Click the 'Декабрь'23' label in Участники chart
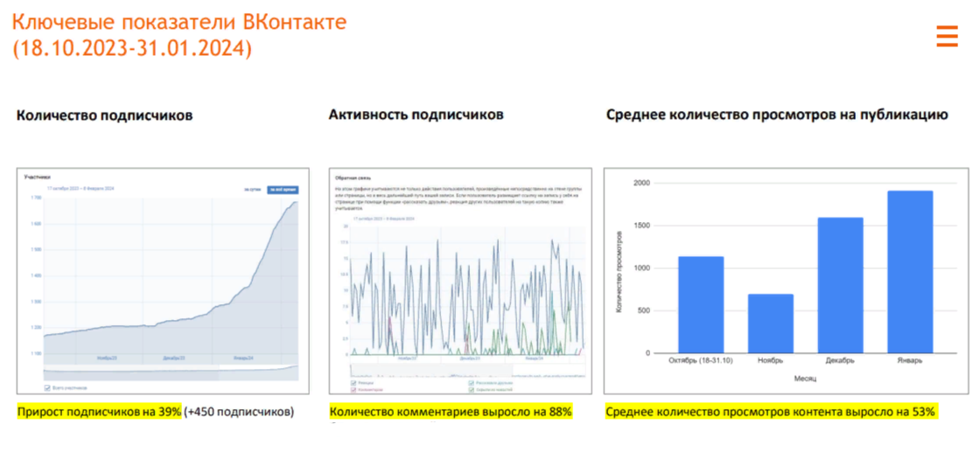 click(174, 358)
